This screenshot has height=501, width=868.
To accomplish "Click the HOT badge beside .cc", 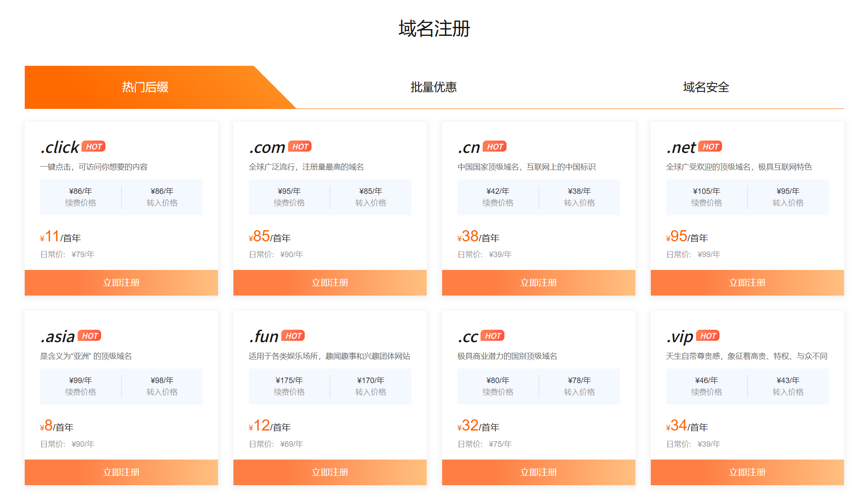I will coord(492,336).
